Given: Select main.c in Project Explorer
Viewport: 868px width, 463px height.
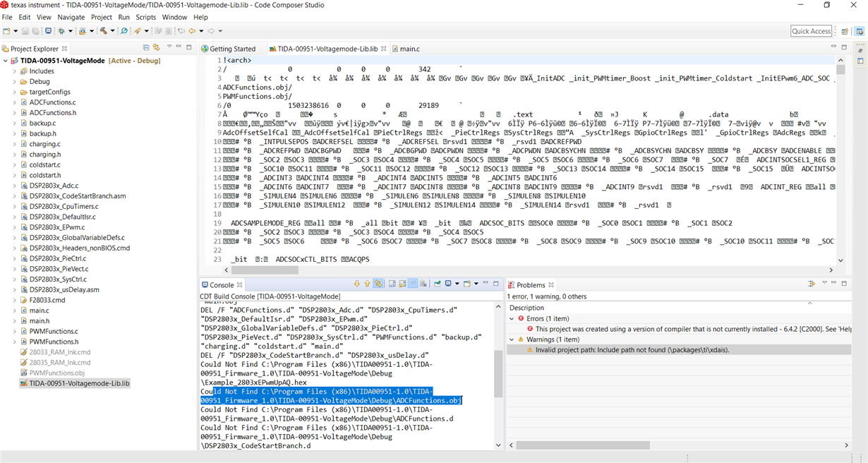Looking at the screenshot, I should 39,310.
